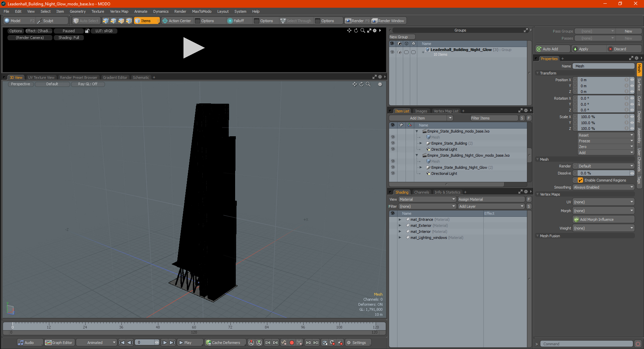The width and height of the screenshot is (644, 349).
Task: Click the Discard button
Action: click(x=624, y=49)
